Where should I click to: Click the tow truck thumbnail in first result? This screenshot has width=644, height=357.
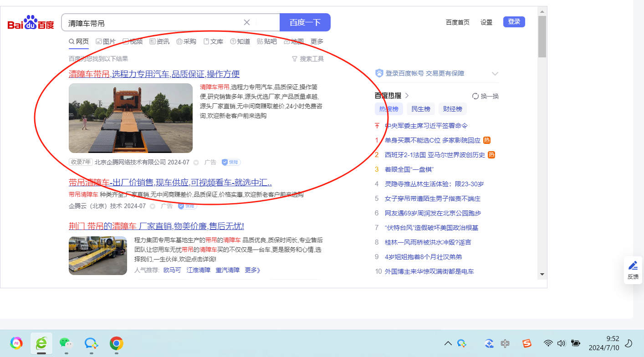[x=131, y=118]
